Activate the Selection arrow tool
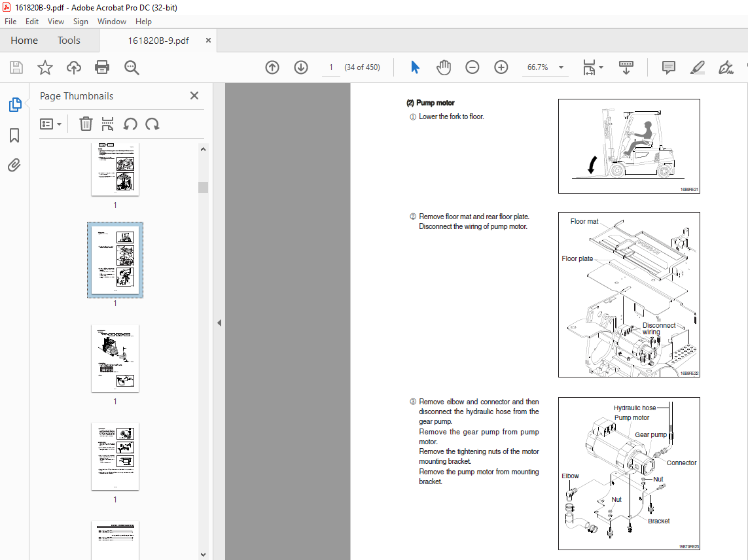 pos(415,67)
